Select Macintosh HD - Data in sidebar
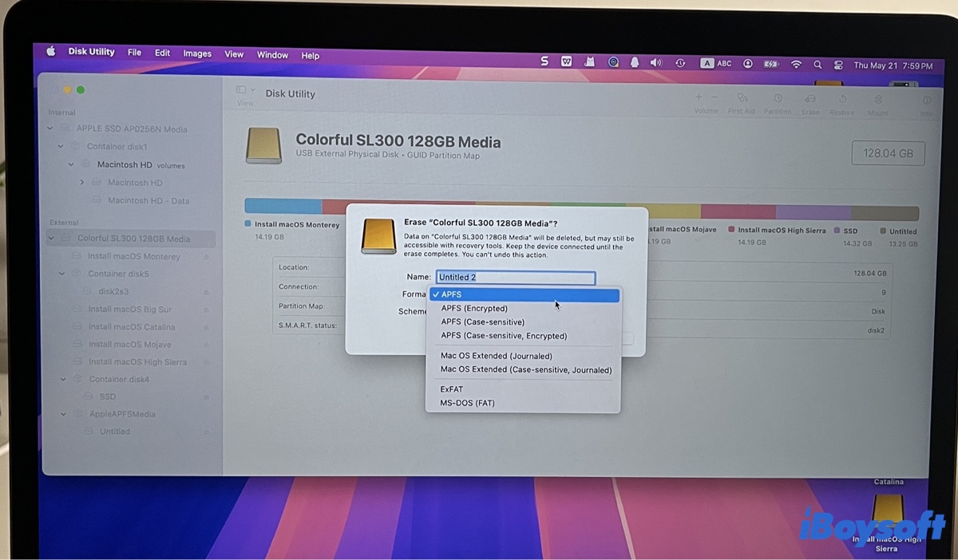Viewport: 958px width, 560px height. point(148,201)
